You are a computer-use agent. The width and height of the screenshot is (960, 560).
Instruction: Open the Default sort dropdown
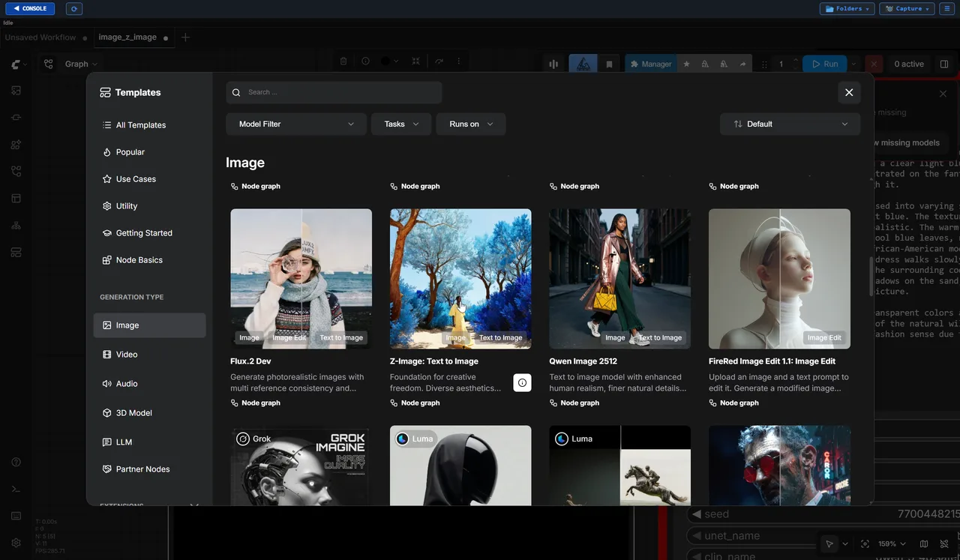tap(790, 124)
